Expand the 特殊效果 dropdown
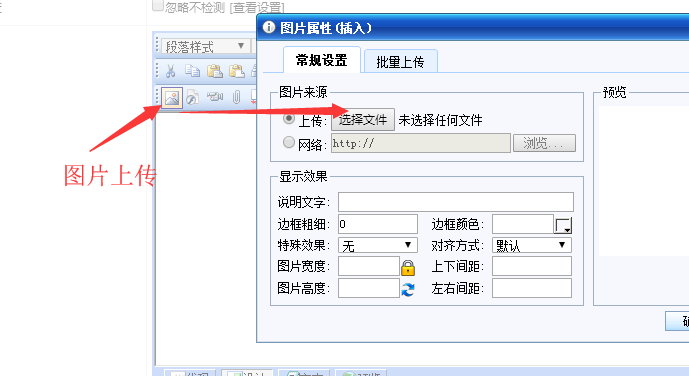This screenshot has height=376, width=689. click(x=377, y=245)
